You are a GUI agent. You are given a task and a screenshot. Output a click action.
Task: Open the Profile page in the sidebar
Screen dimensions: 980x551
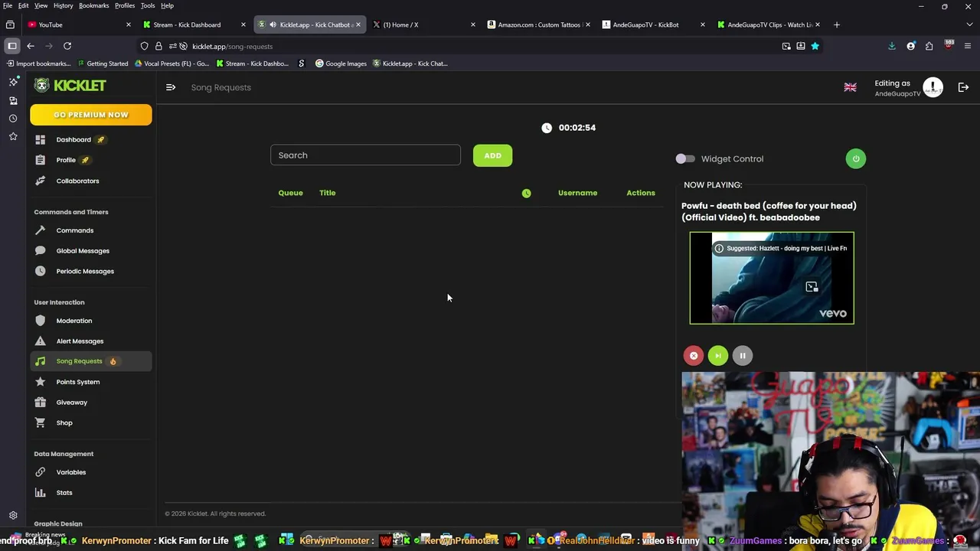pos(90,160)
